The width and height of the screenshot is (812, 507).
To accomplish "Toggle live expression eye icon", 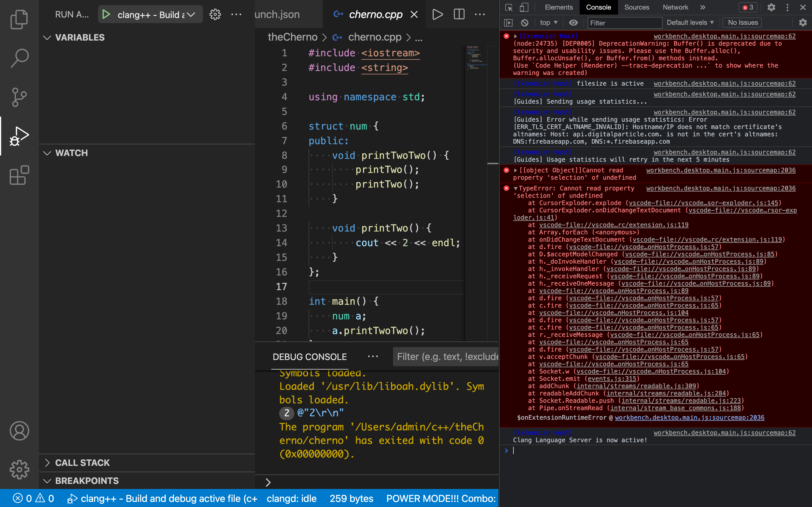I will pyautogui.click(x=573, y=23).
